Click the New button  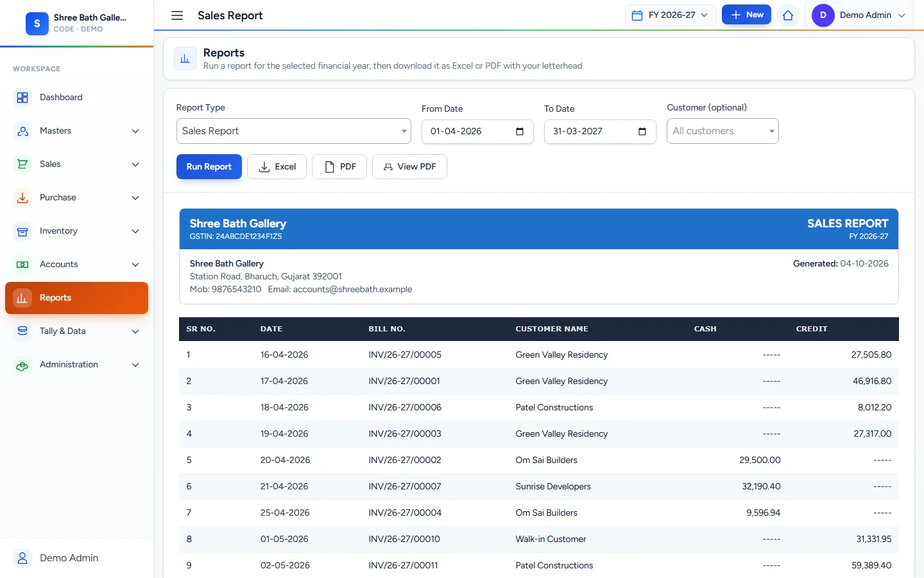click(746, 15)
